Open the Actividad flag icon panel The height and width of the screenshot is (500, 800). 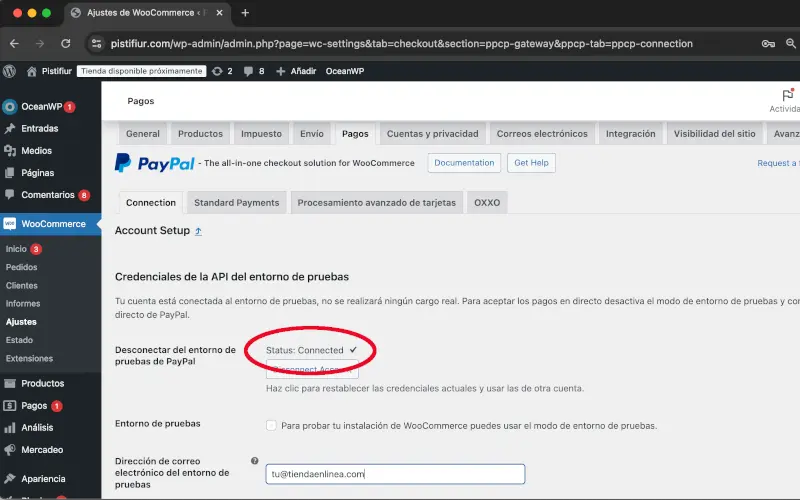788,95
